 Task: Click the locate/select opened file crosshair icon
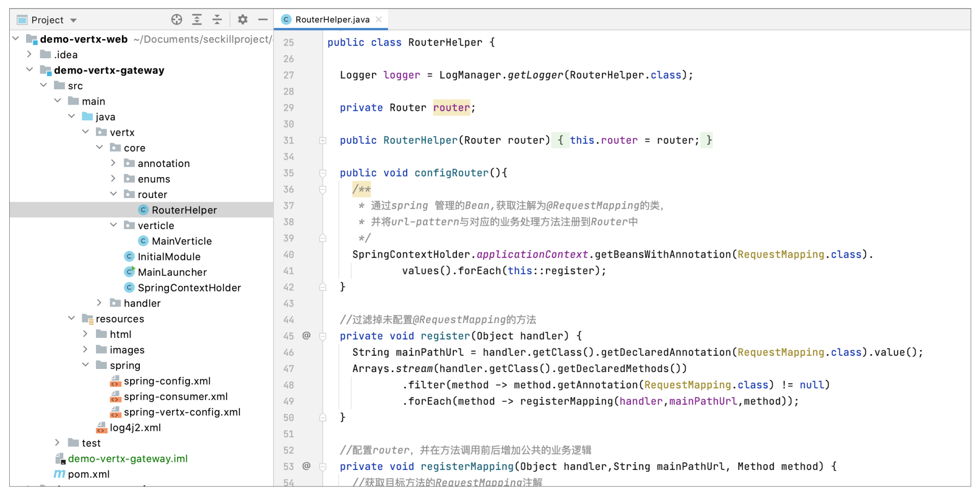tap(177, 20)
